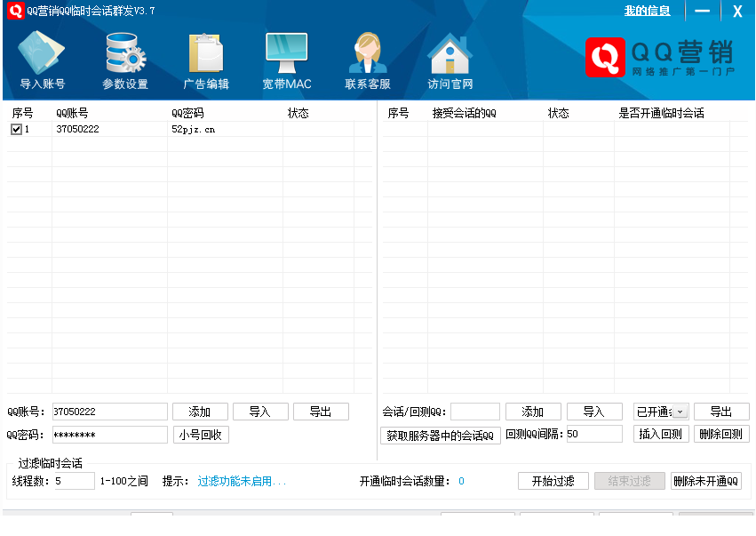Select account cell 37050222 in list
The height and width of the screenshot is (536, 756).
coord(77,129)
